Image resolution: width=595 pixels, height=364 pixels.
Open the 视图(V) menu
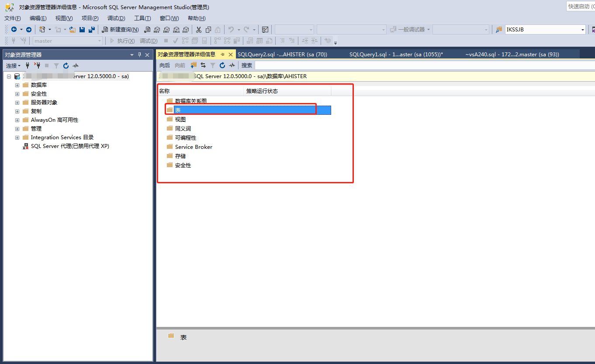64,18
